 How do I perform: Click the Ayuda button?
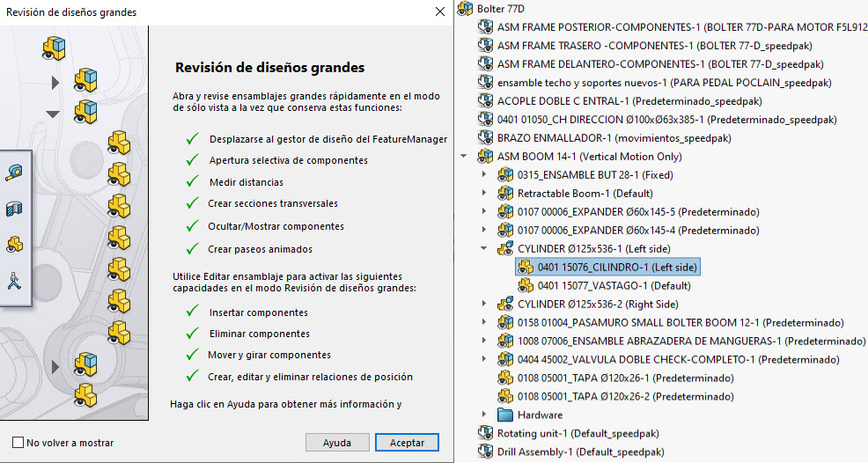337,443
